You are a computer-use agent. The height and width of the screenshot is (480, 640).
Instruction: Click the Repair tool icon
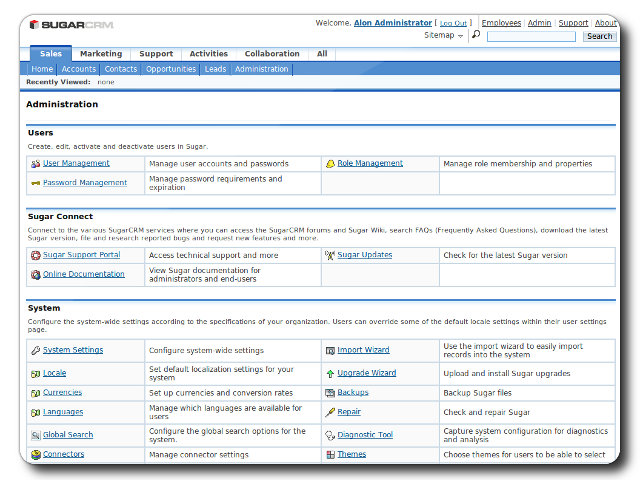[x=330, y=412]
